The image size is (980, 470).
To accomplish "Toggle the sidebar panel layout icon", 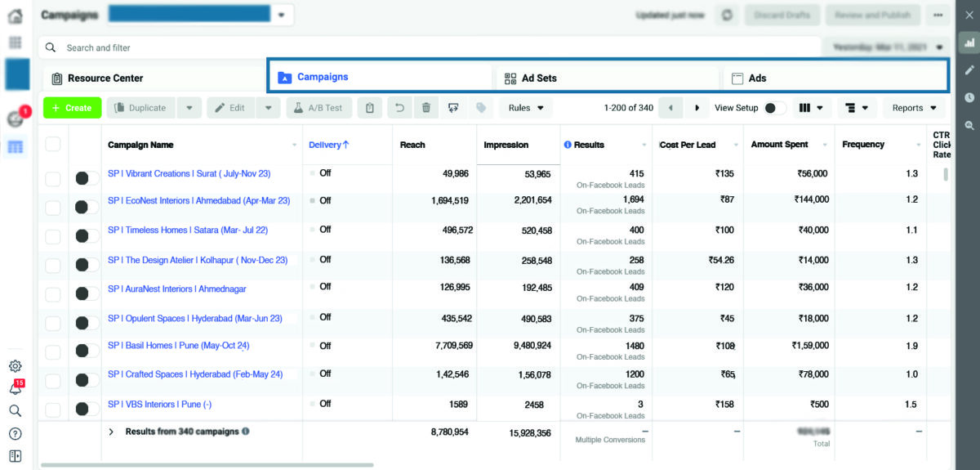I will coord(15,456).
